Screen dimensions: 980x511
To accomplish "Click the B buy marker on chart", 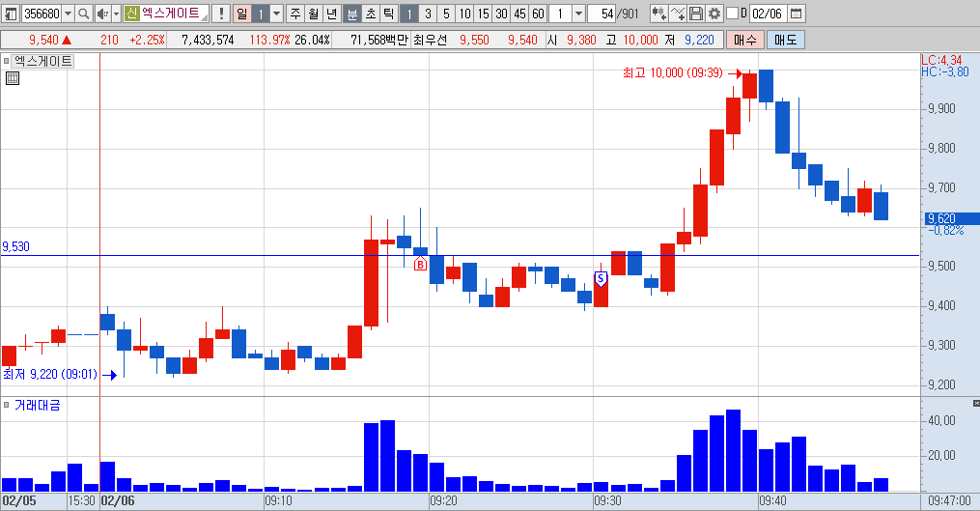I will pos(420,264).
